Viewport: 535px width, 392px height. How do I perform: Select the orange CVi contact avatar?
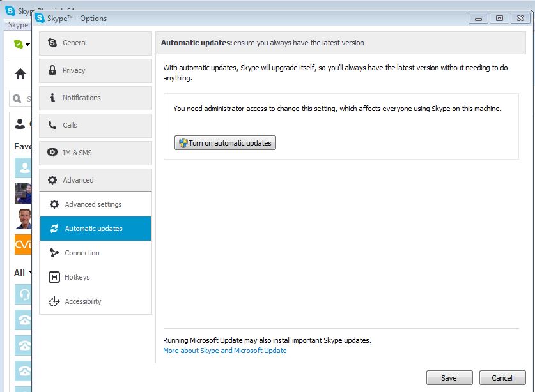pyautogui.click(x=23, y=245)
